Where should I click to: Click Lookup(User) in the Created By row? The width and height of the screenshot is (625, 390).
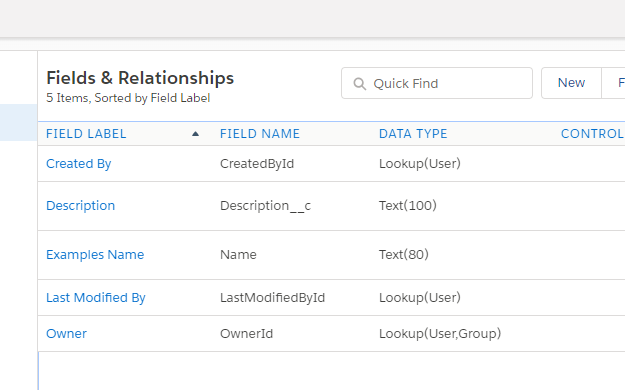click(x=420, y=163)
